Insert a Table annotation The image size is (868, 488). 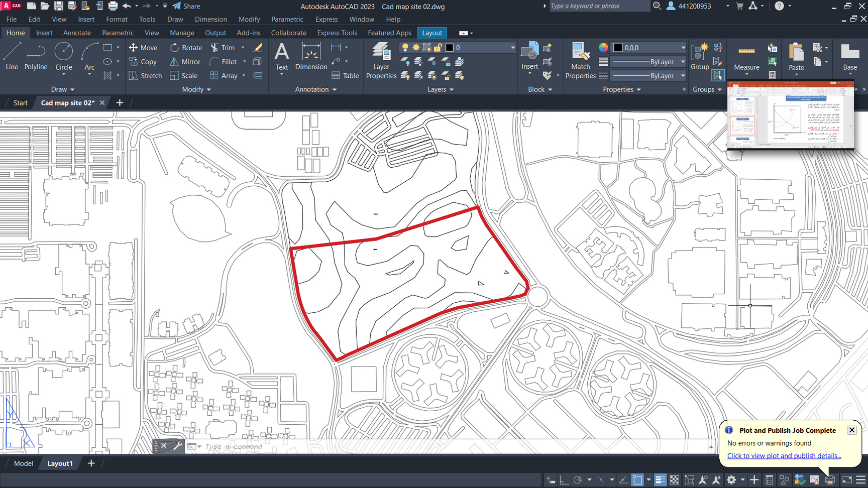tap(345, 76)
